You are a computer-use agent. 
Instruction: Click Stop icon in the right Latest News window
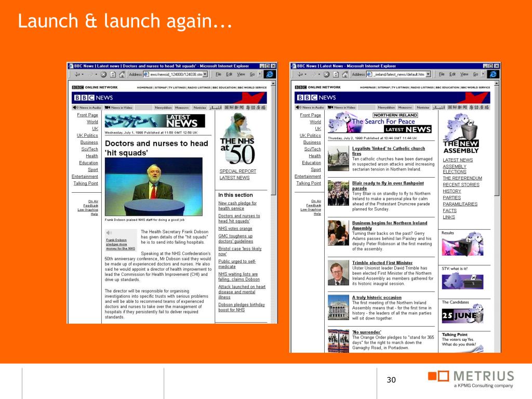(326, 74)
